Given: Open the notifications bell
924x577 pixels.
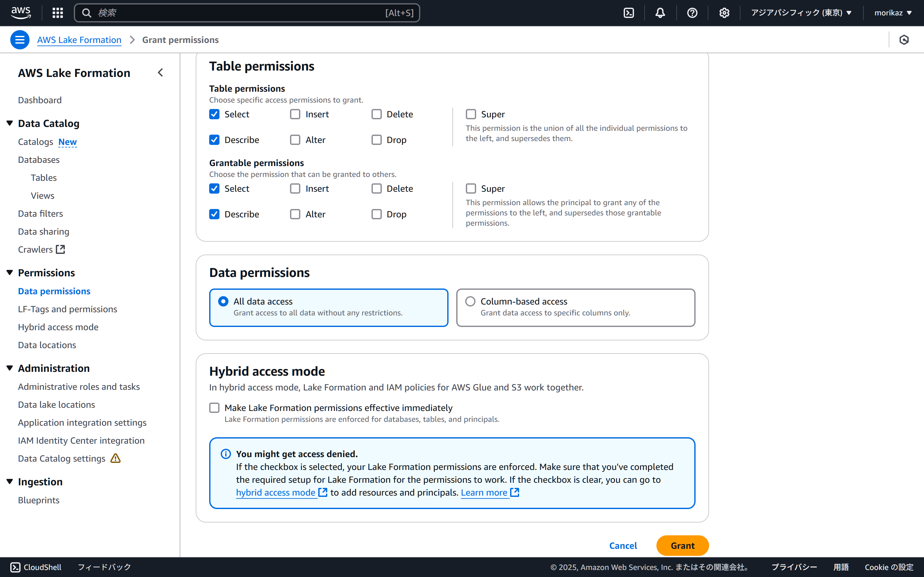Looking at the screenshot, I should click(660, 13).
